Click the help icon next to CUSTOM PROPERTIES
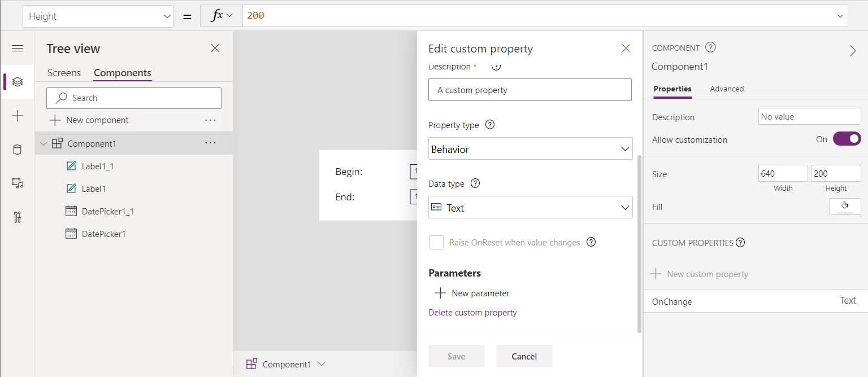Image resolution: width=868 pixels, height=377 pixels. coord(740,243)
